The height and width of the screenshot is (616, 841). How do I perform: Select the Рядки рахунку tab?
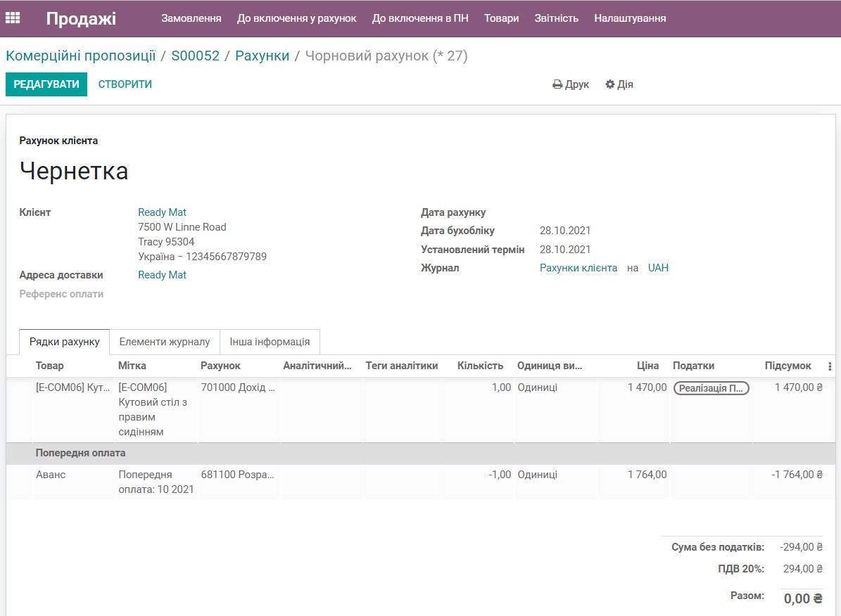click(x=64, y=341)
